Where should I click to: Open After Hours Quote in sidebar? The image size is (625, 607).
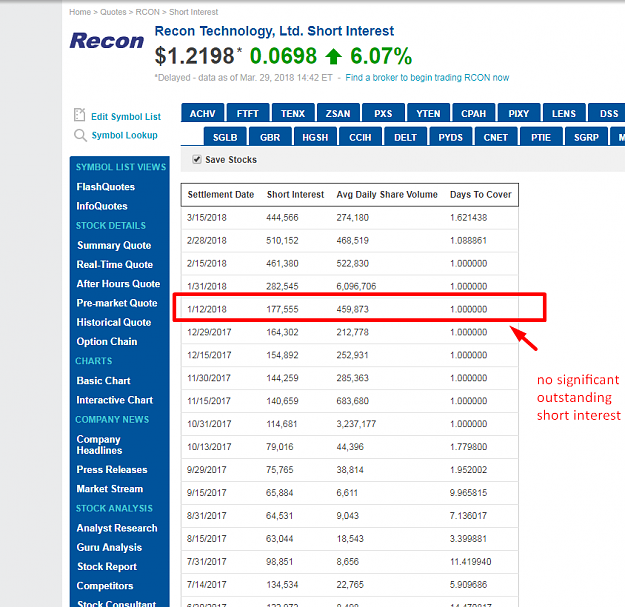(x=118, y=283)
